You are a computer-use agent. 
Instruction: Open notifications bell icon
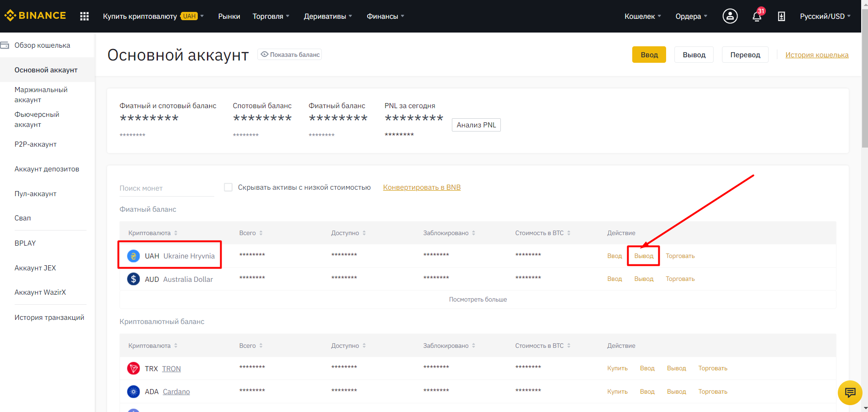(757, 16)
